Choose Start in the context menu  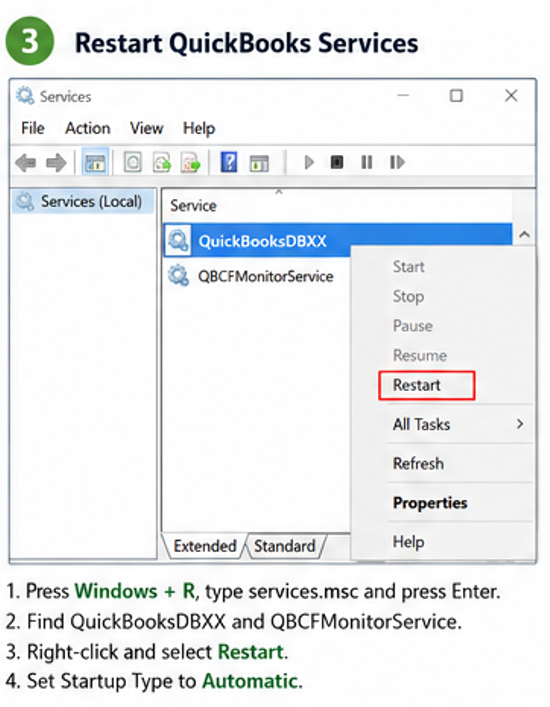click(x=408, y=266)
